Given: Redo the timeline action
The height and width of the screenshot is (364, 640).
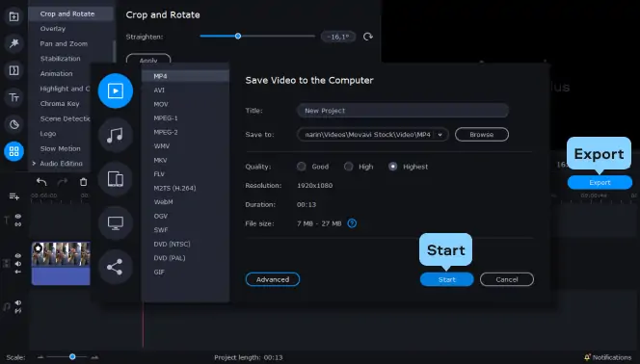Looking at the screenshot, I should pyautogui.click(x=62, y=182).
